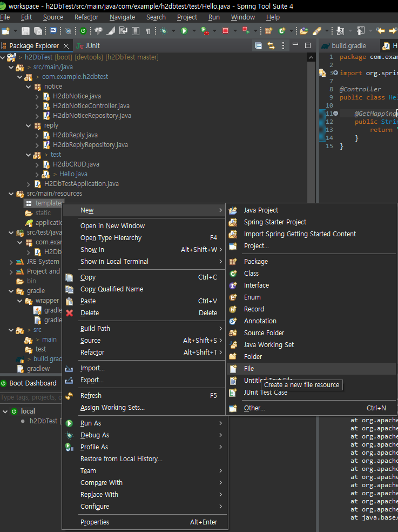
Task: Open the Window menu
Action: pyautogui.click(x=242, y=17)
